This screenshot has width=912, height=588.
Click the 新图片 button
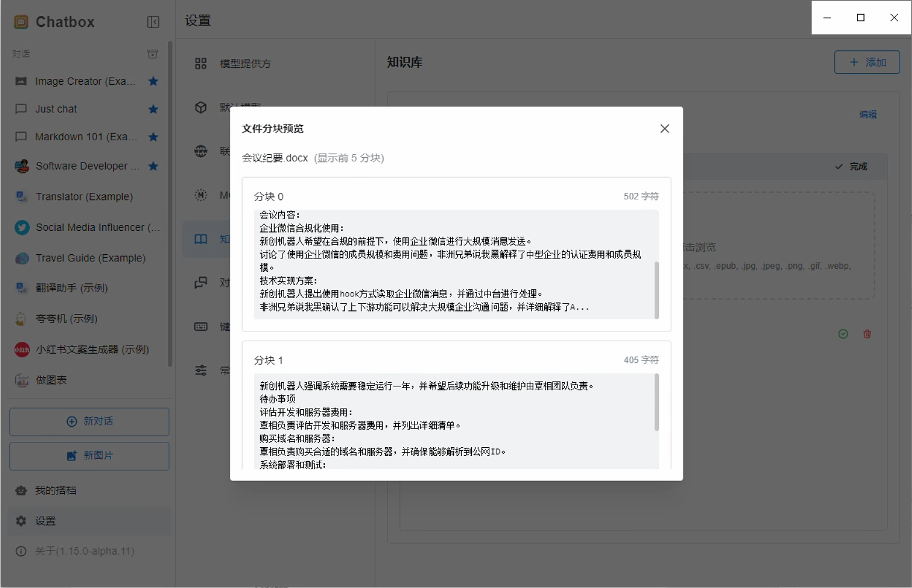pos(89,456)
